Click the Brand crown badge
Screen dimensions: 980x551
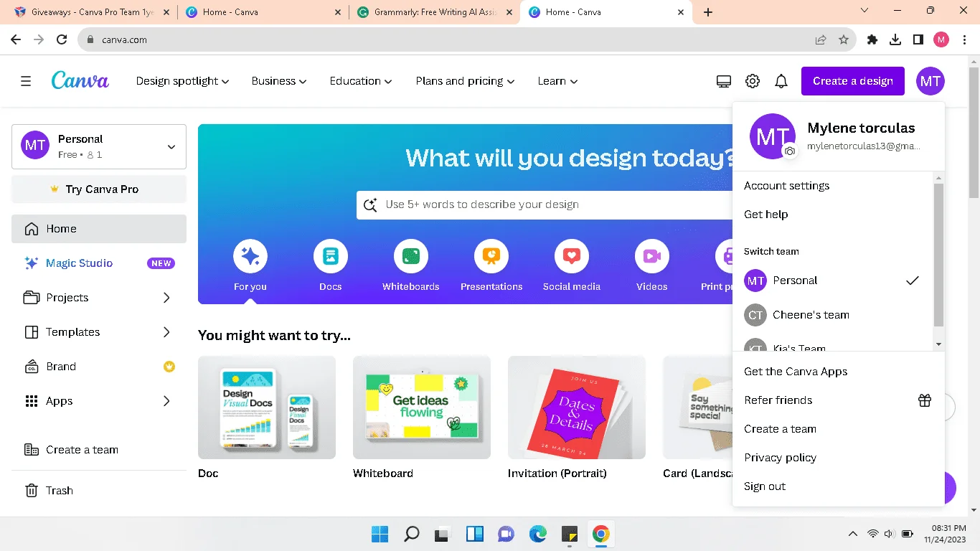[x=169, y=367]
